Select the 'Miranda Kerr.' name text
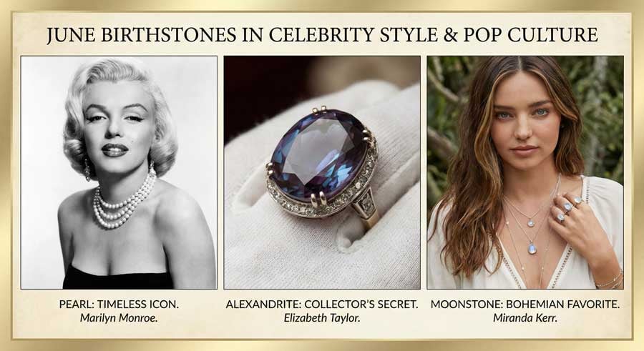Viewport: 644px width, 351px height. 525,319
